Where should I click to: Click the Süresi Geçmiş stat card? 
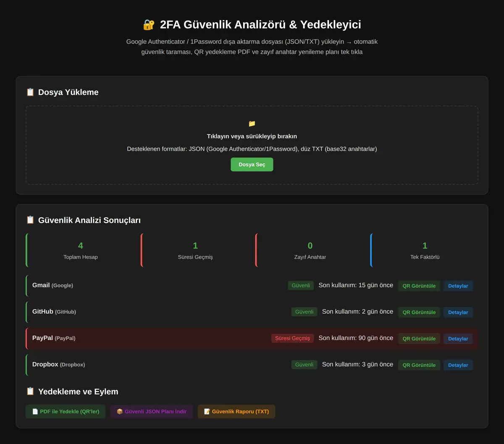pos(195,250)
